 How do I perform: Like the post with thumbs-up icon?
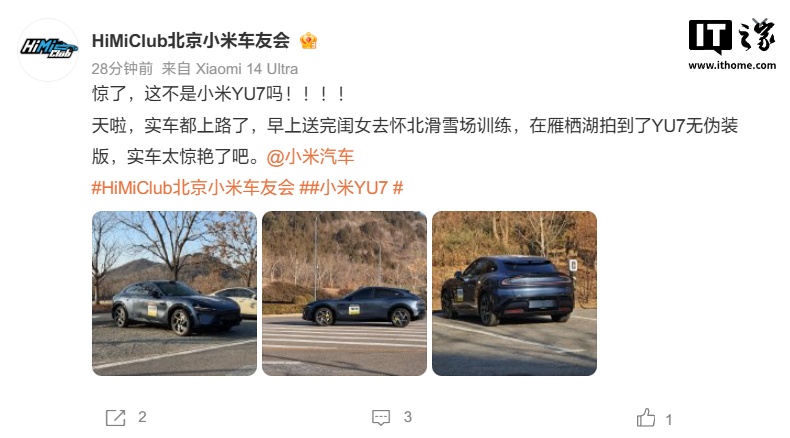point(646,417)
